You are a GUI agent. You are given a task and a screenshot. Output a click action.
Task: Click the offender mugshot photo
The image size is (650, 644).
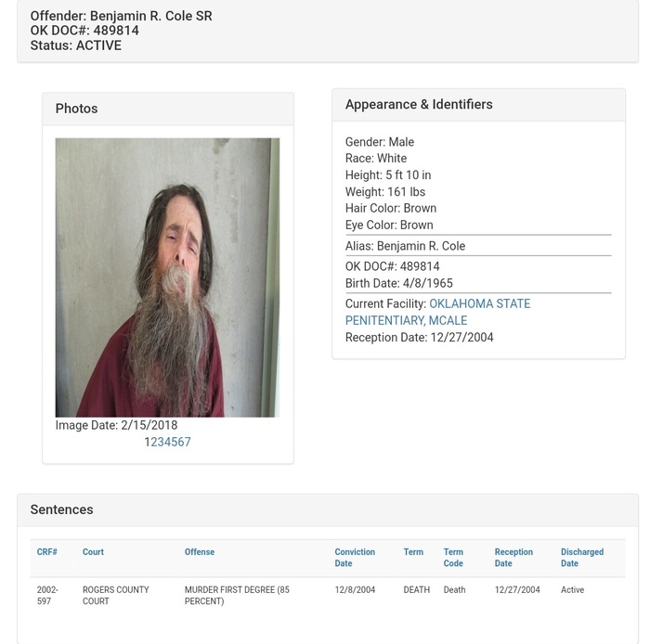[167, 277]
